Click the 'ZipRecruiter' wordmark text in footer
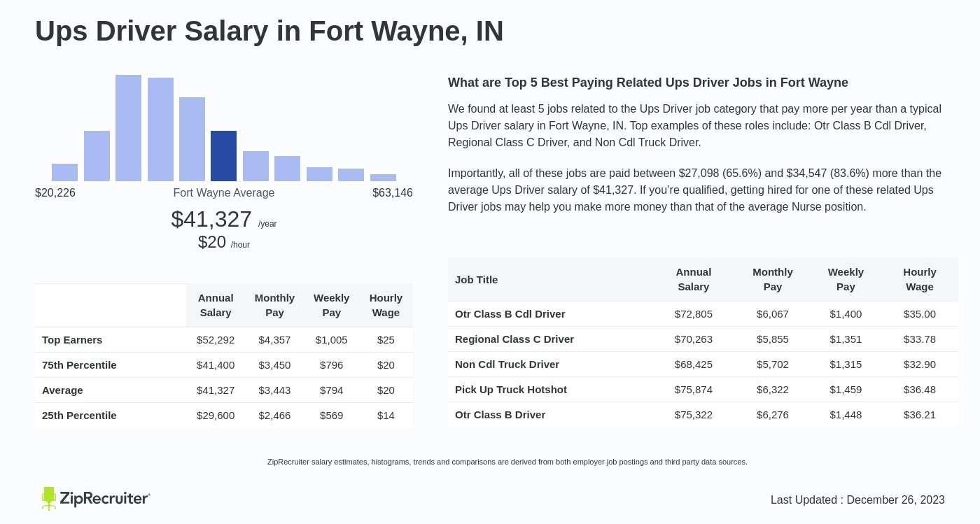The image size is (980, 524). (104, 498)
